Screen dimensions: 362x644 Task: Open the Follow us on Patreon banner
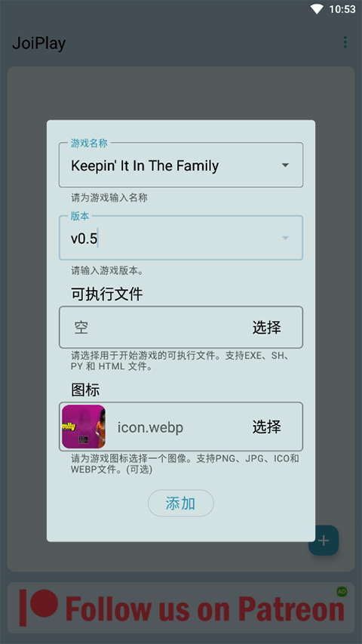181,609
